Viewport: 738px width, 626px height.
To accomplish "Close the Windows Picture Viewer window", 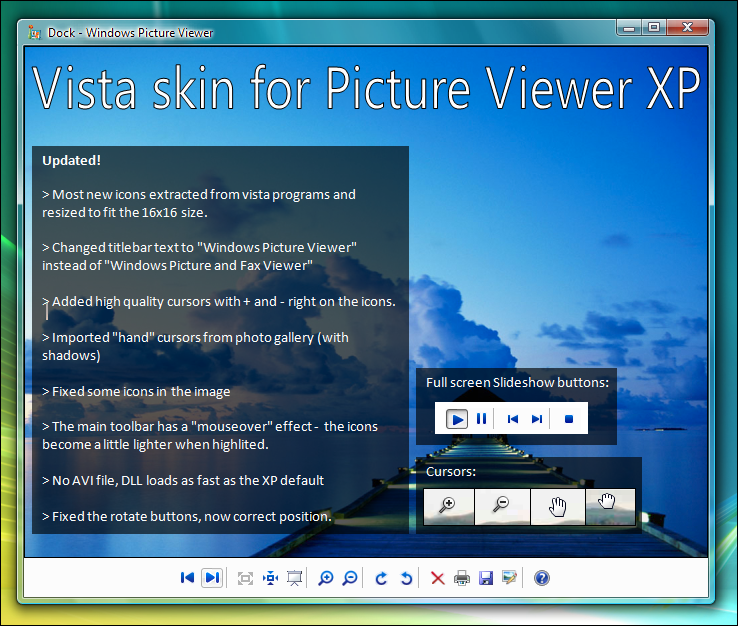I will (687, 28).
